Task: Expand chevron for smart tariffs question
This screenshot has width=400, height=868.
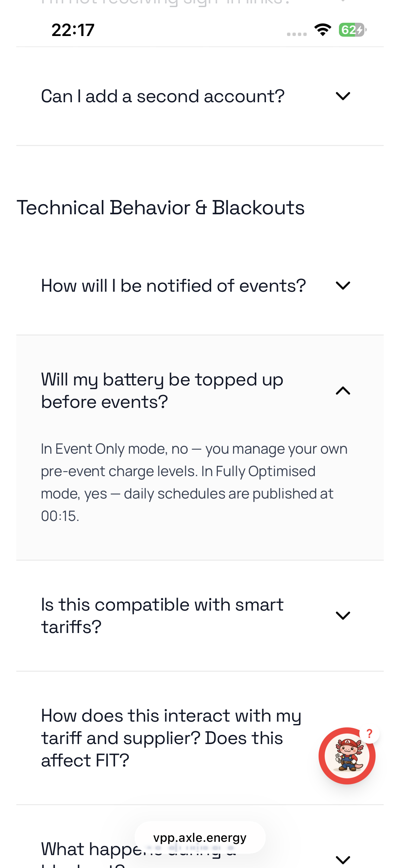Action: [343, 615]
